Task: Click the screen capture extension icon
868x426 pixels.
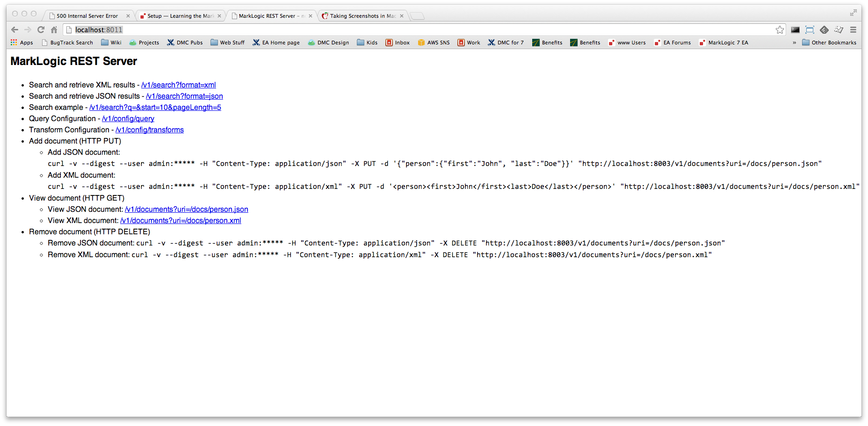Action: tap(810, 30)
